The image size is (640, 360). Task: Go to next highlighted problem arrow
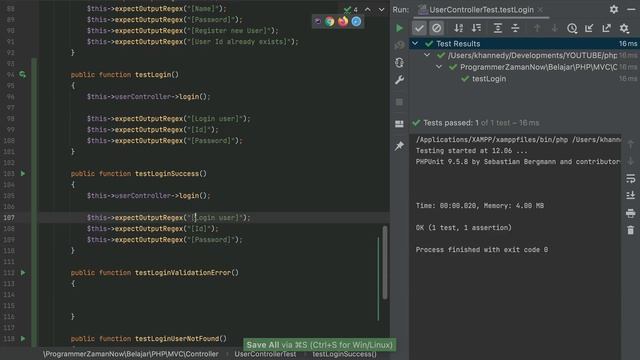(x=381, y=9)
